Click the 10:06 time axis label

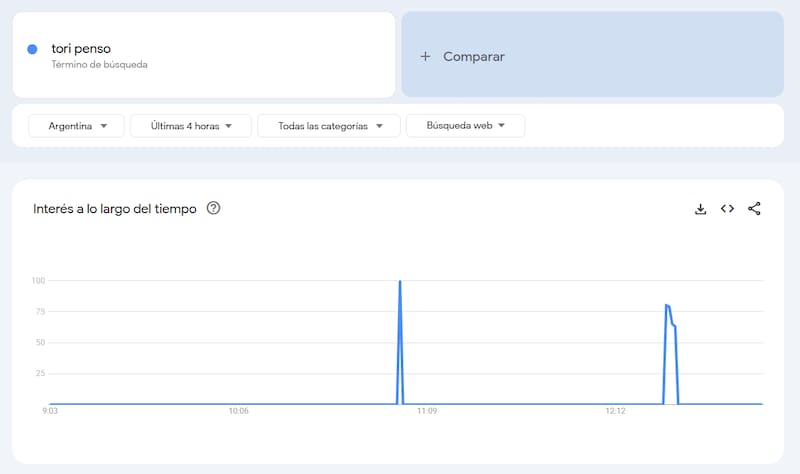(238, 411)
